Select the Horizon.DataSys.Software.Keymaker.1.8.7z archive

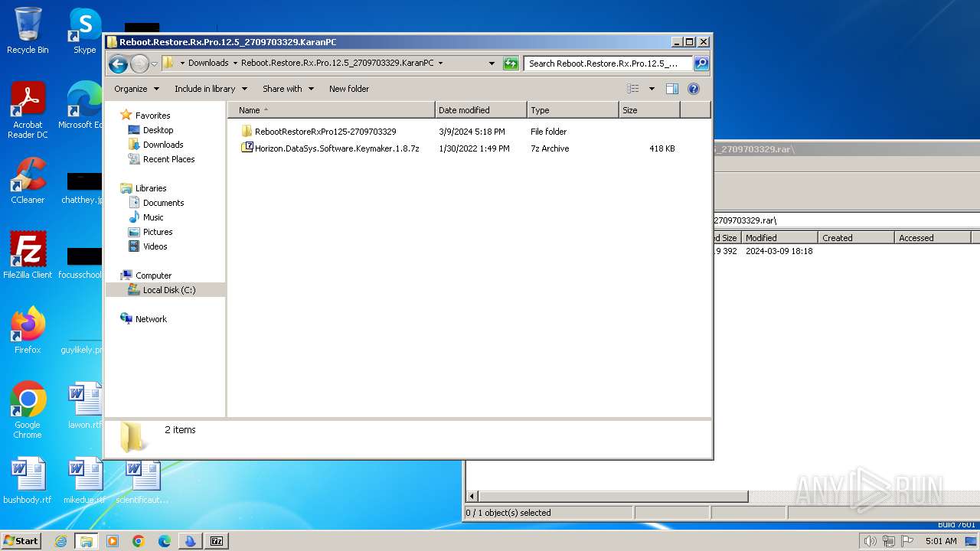(337, 148)
